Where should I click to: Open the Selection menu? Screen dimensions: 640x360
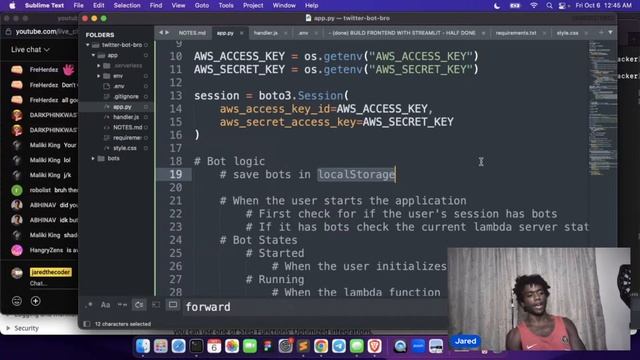127,5
